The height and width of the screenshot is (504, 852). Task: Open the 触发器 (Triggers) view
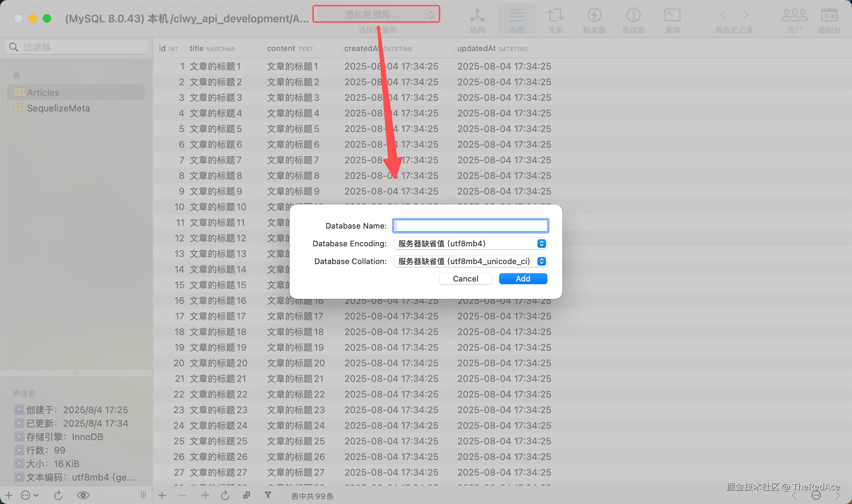(x=594, y=20)
